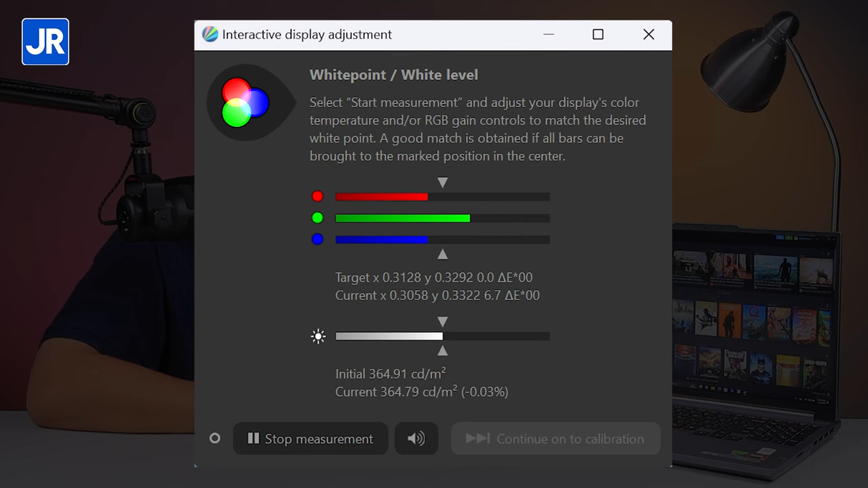
Task: Toggle measurement with the pause icon
Action: [254, 439]
